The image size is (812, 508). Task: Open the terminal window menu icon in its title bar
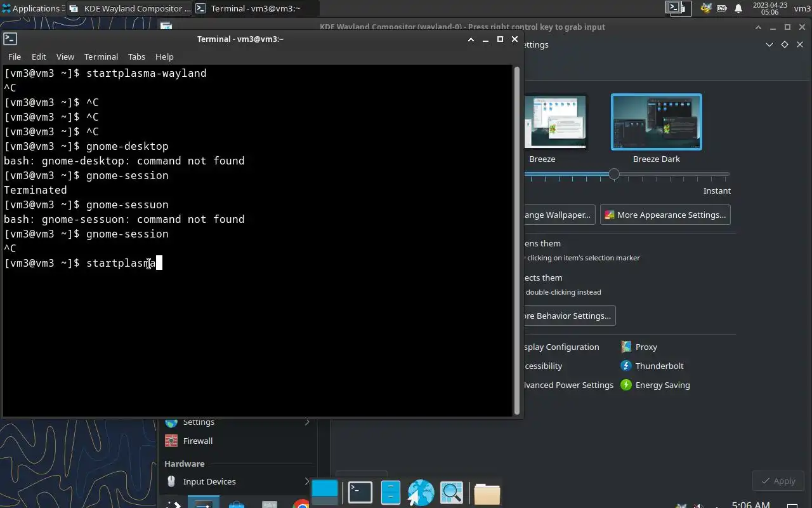click(x=10, y=39)
